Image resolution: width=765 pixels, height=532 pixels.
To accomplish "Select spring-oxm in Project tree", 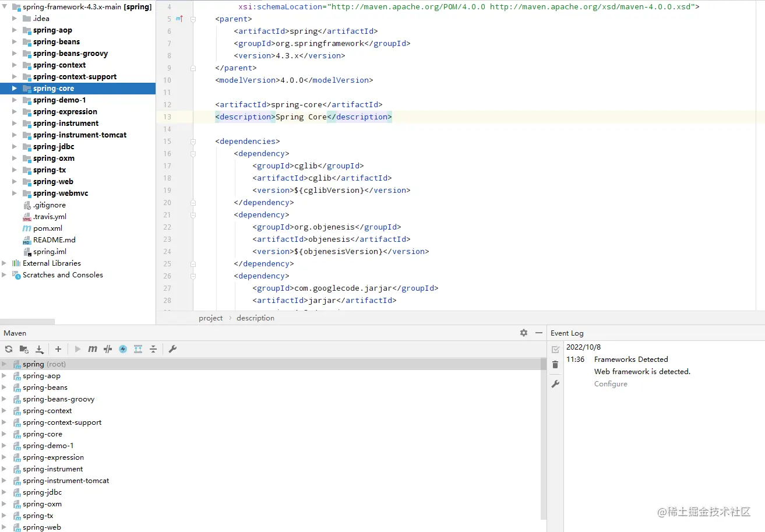I will tap(54, 158).
